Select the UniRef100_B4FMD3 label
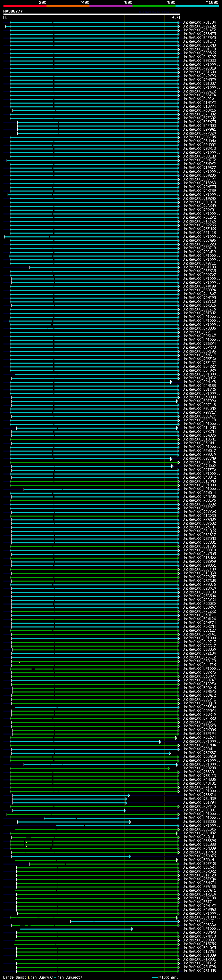The height and width of the screenshot is (980, 222). (199, 125)
